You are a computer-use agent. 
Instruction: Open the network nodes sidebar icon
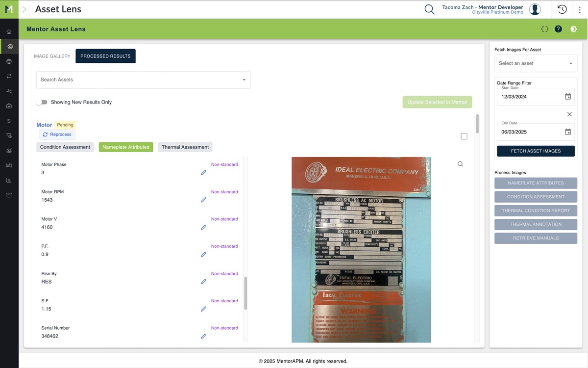click(x=9, y=91)
